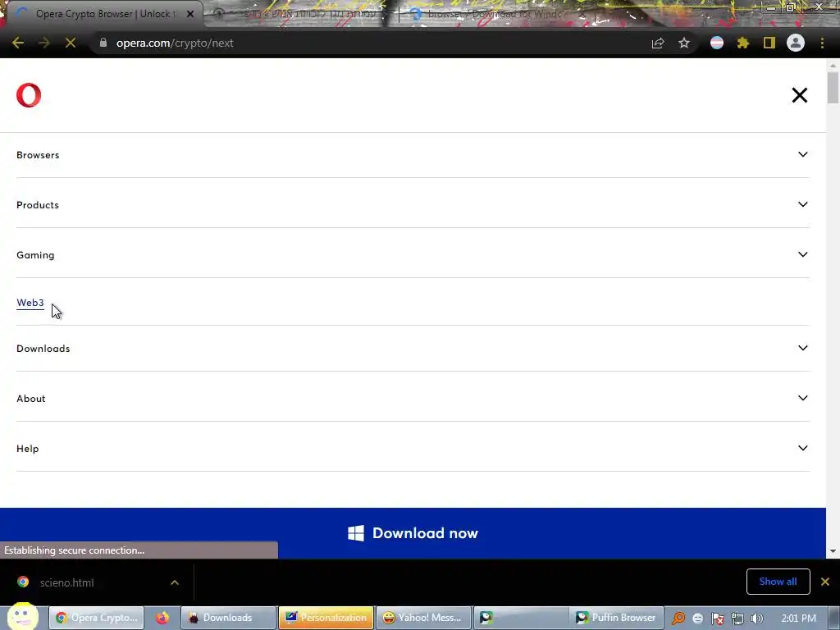
Task: Share this page using the share icon
Action: (x=658, y=43)
